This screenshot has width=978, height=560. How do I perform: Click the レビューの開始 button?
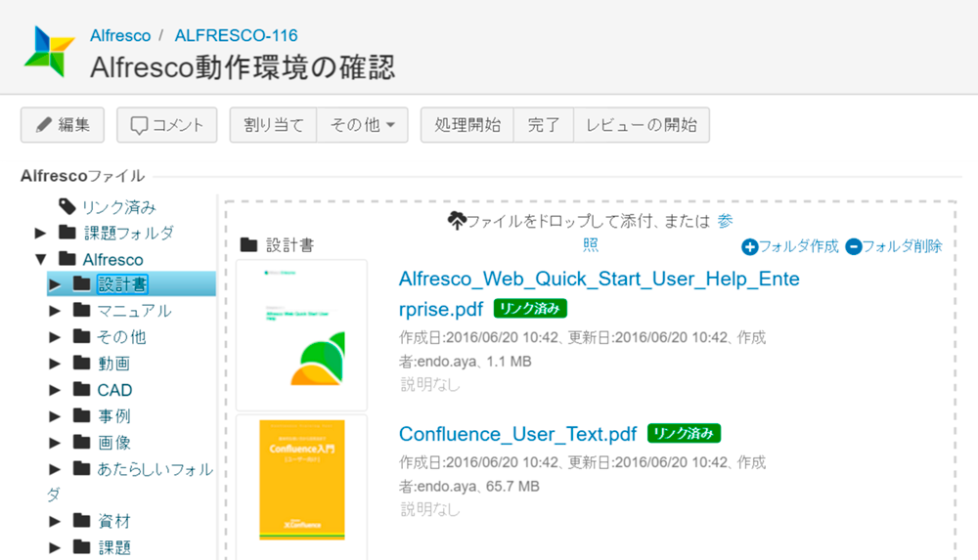pyautogui.click(x=642, y=125)
